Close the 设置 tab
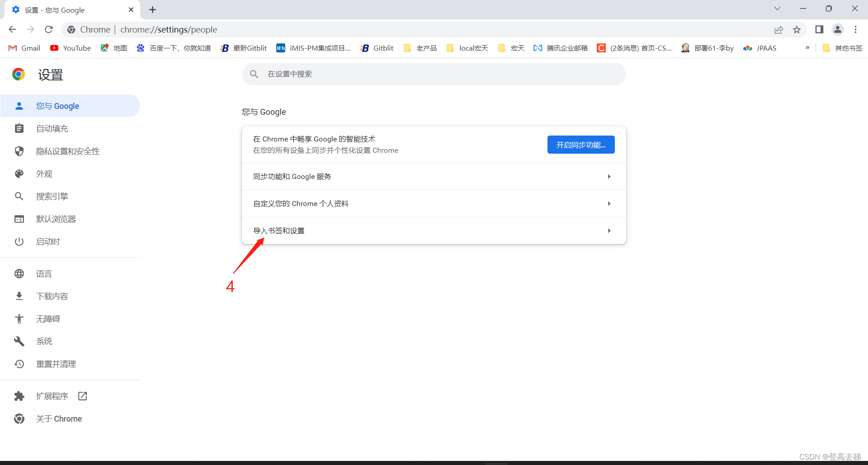This screenshot has width=868, height=465. click(x=131, y=9)
